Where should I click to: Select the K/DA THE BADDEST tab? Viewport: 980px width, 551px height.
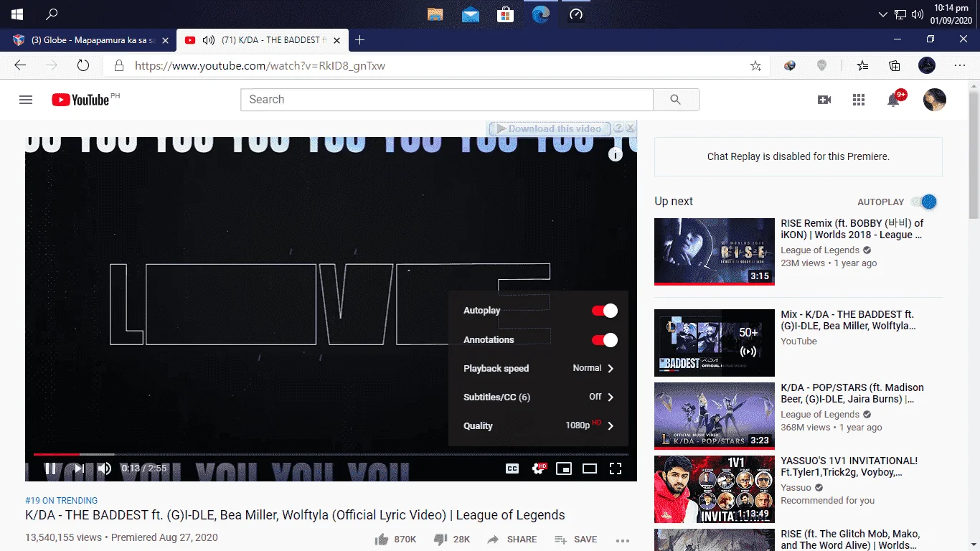click(x=263, y=40)
